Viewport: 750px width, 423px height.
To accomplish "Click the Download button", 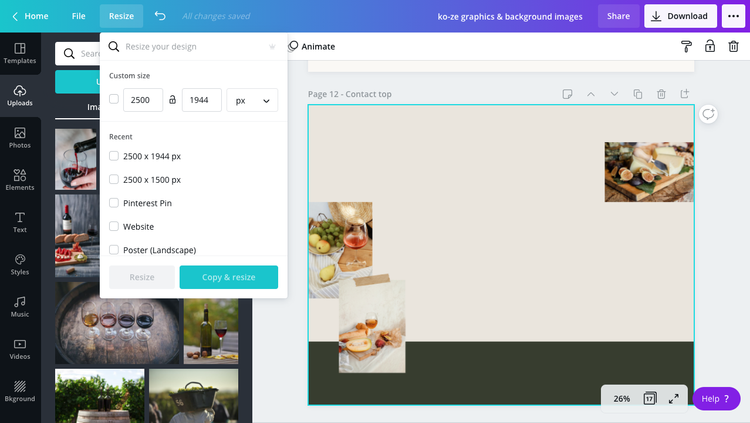I will (680, 16).
